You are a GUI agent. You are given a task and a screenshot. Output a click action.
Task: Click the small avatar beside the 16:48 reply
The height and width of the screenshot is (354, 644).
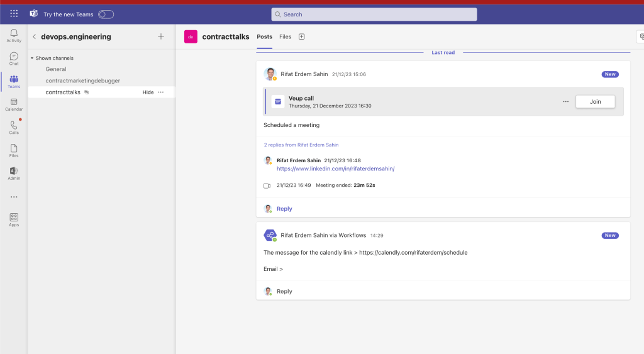[268, 160]
